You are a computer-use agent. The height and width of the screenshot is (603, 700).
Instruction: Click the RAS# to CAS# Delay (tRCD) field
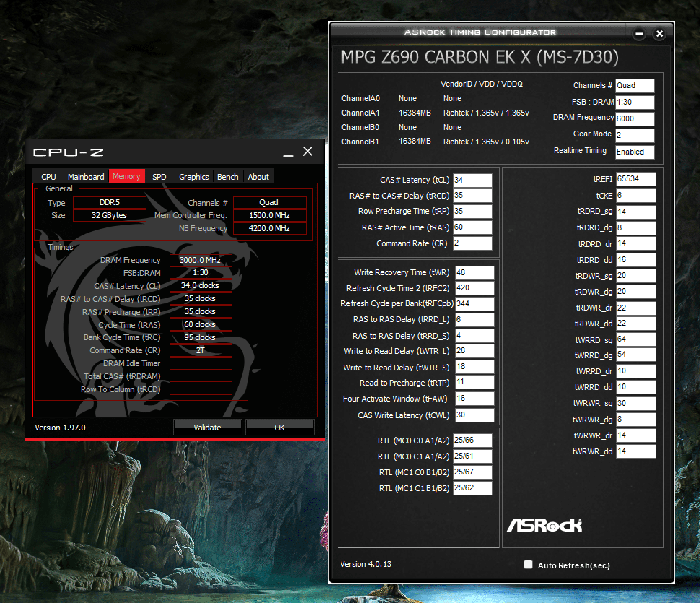[473, 196]
